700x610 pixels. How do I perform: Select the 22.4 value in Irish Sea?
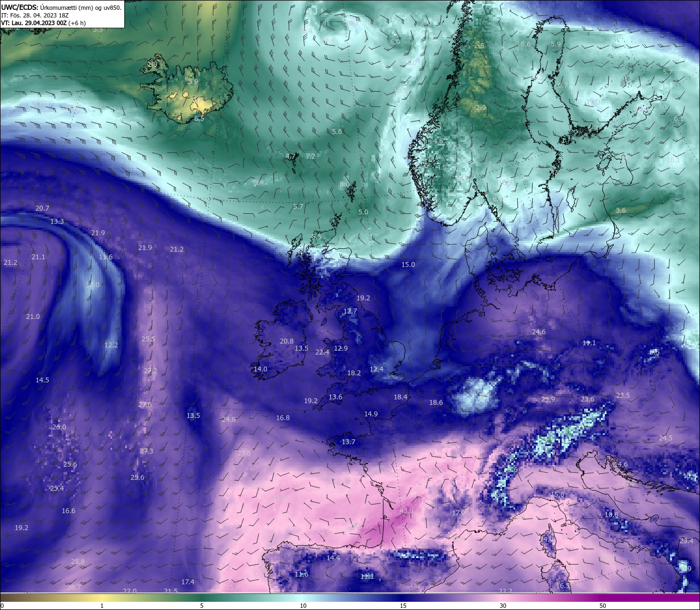click(x=322, y=352)
